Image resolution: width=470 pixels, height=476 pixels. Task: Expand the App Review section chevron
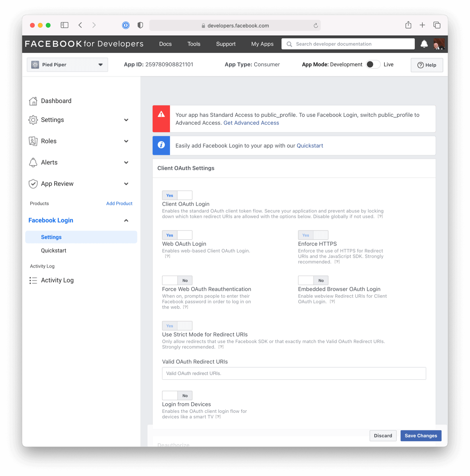[x=126, y=184]
